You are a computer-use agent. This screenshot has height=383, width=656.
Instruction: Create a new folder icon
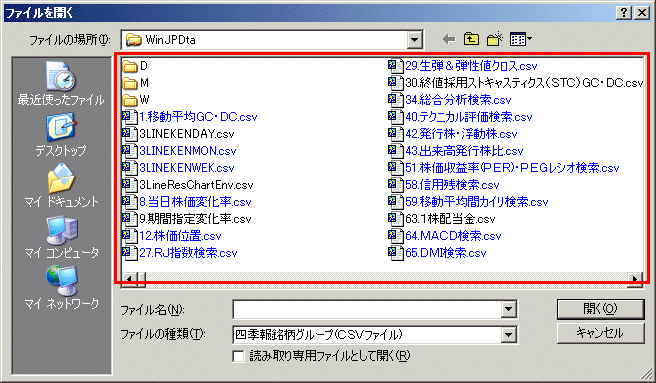[x=495, y=39]
